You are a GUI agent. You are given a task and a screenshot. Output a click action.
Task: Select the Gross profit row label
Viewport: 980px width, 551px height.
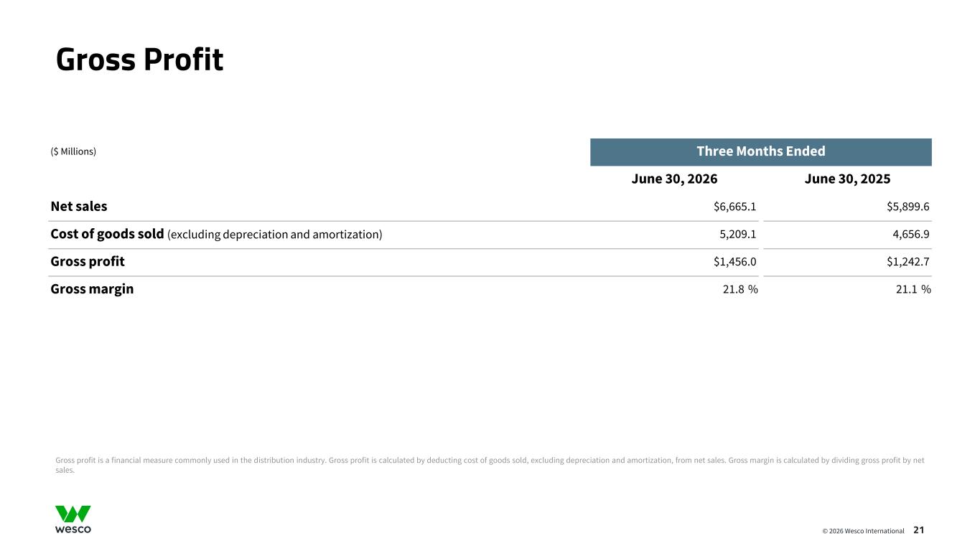pyautogui.click(x=88, y=262)
